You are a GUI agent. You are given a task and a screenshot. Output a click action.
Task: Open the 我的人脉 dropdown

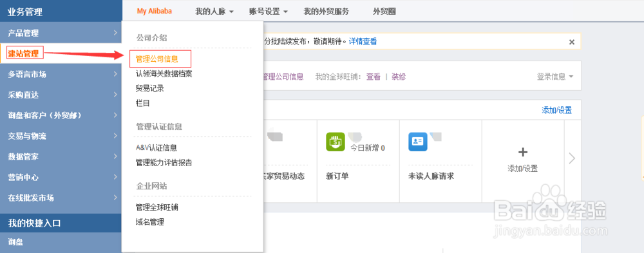[214, 12]
